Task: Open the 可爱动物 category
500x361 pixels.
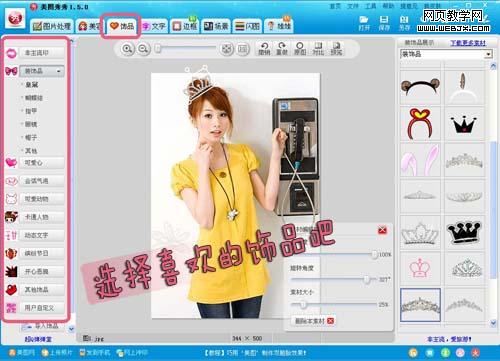Action: pos(42,199)
